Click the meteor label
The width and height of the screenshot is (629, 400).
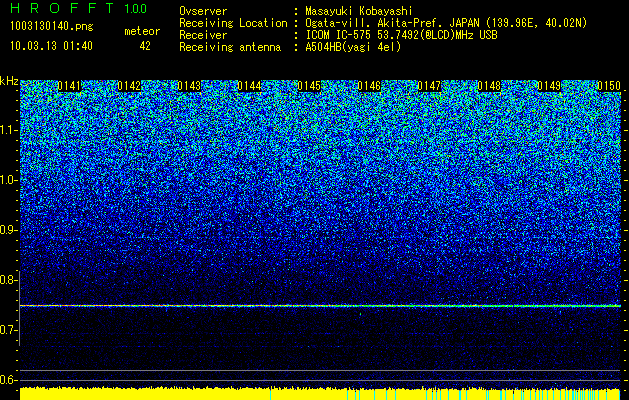pos(142,31)
